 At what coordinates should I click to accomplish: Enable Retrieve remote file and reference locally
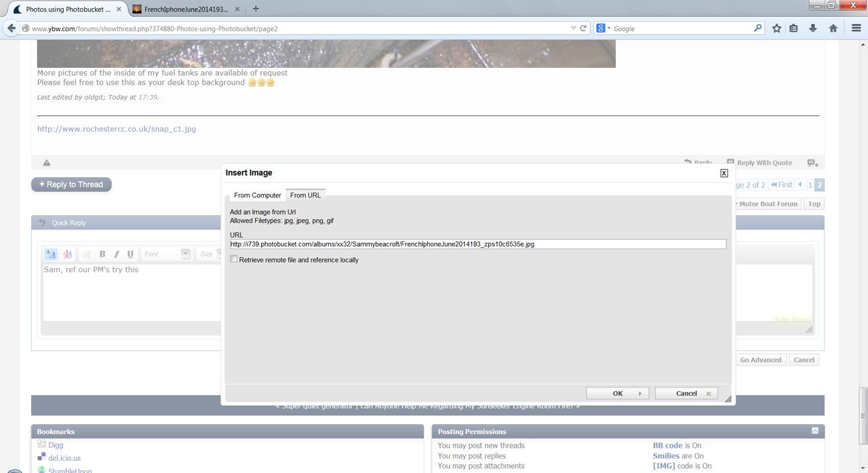(x=234, y=259)
